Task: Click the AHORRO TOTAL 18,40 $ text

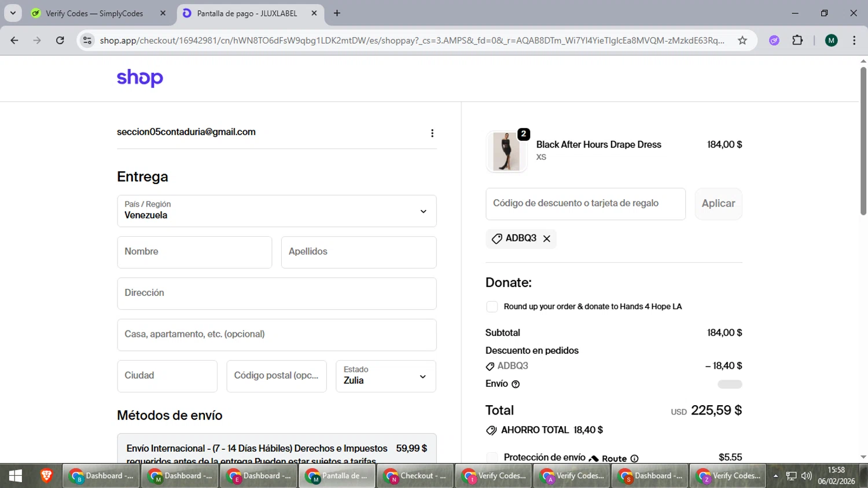Action: [552, 430]
